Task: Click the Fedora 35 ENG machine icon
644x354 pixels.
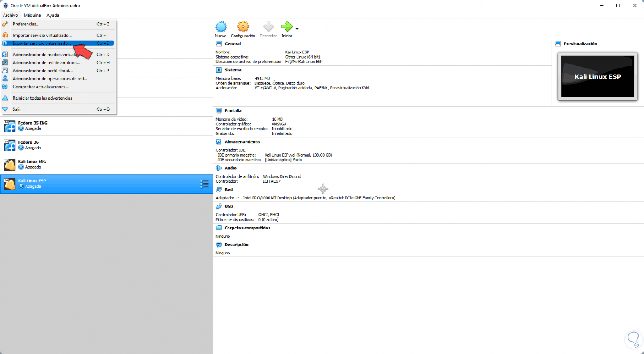Action: (x=9, y=126)
